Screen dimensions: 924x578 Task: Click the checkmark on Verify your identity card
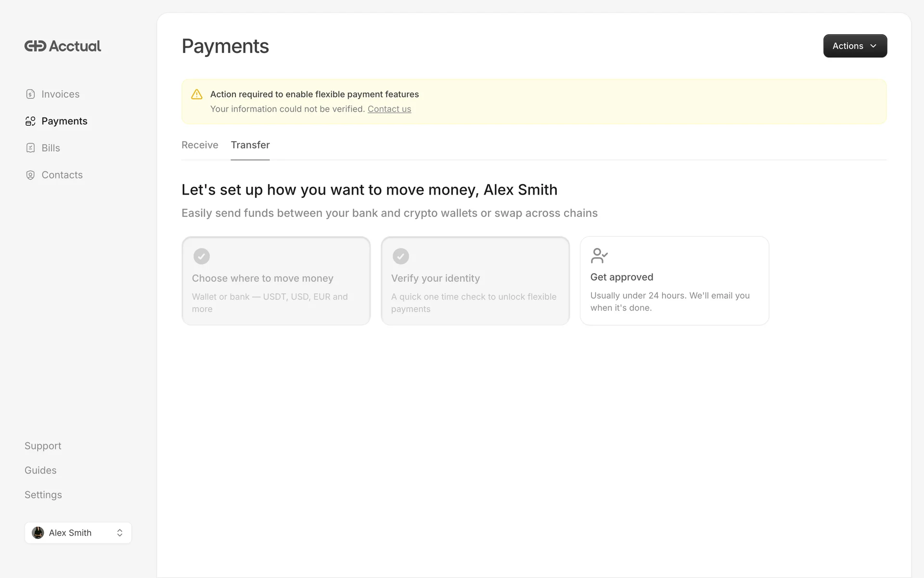401,256
